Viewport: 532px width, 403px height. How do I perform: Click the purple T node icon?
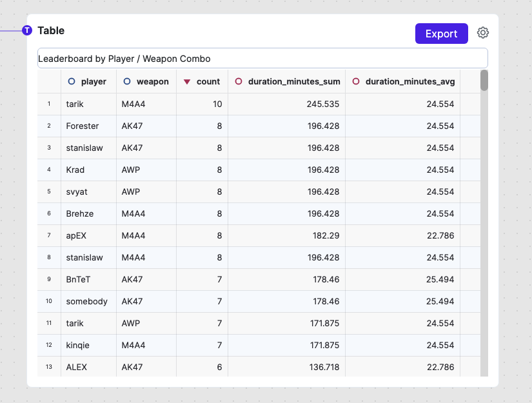tap(27, 30)
